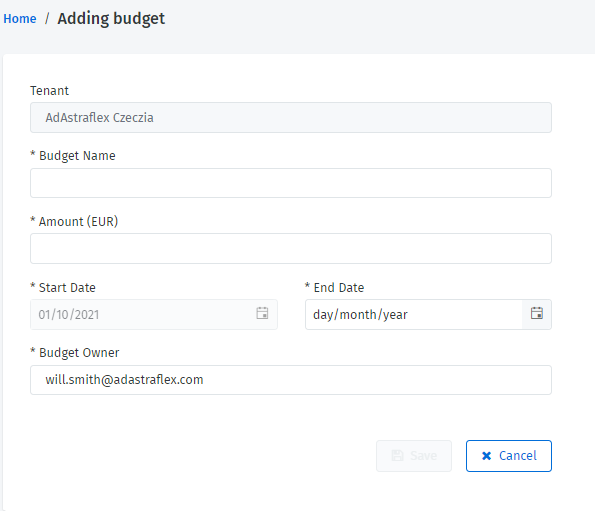Click the X icon beside Cancel

[486, 456]
